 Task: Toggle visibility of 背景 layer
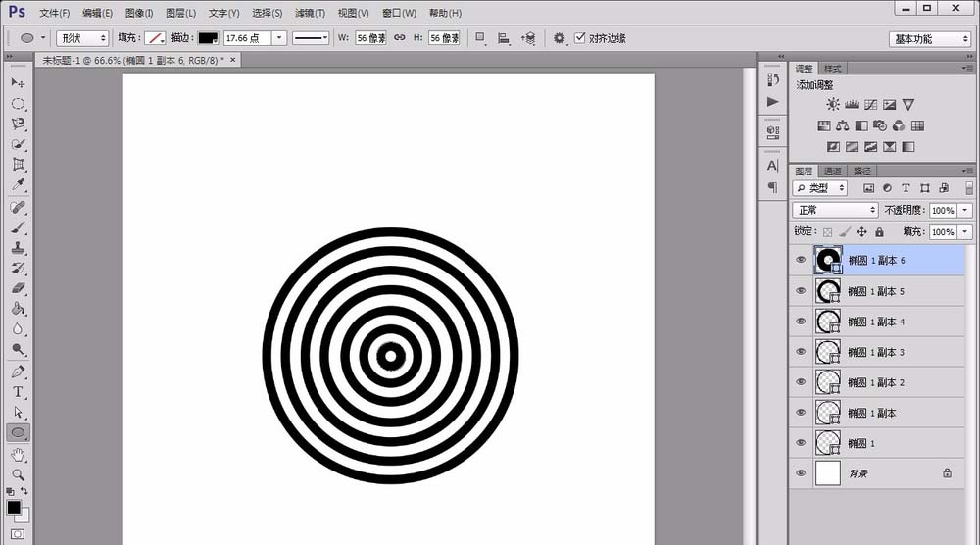pyautogui.click(x=801, y=472)
